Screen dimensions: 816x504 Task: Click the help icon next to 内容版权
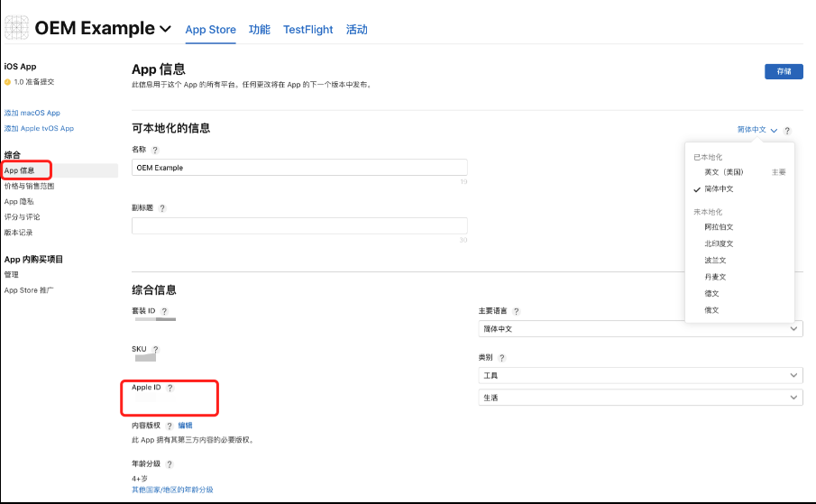coord(170,426)
